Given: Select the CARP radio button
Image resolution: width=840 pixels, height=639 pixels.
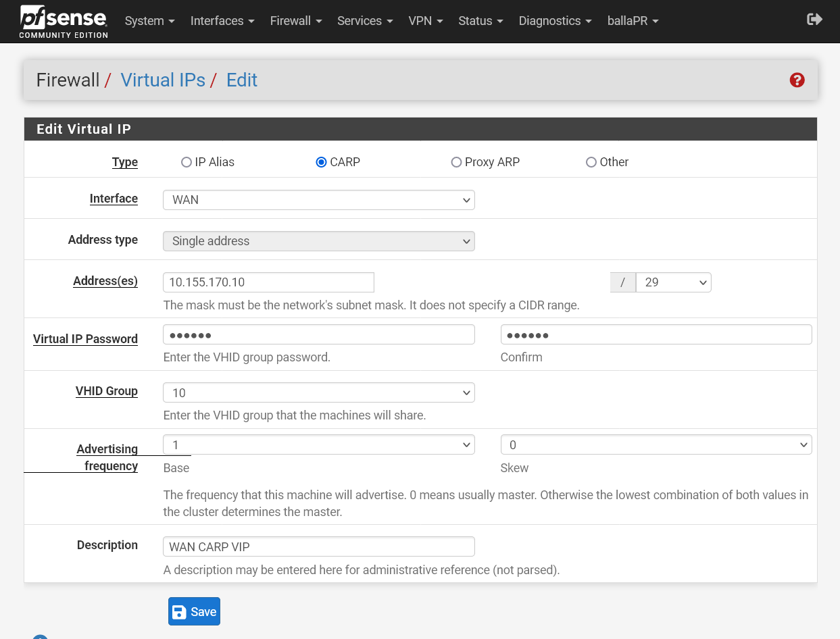Looking at the screenshot, I should [322, 162].
